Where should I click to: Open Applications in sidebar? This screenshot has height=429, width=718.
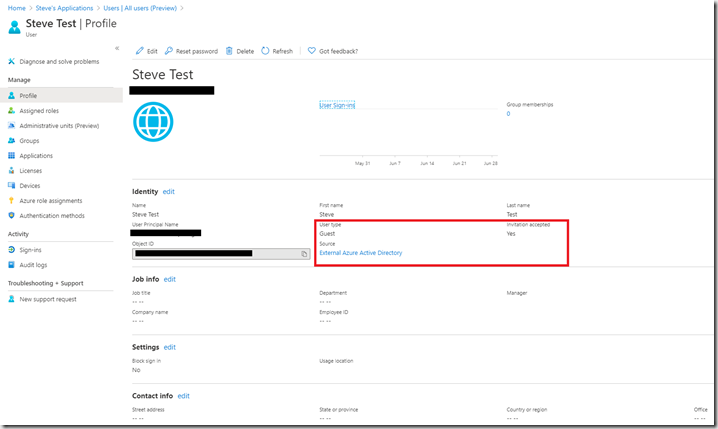click(x=36, y=156)
